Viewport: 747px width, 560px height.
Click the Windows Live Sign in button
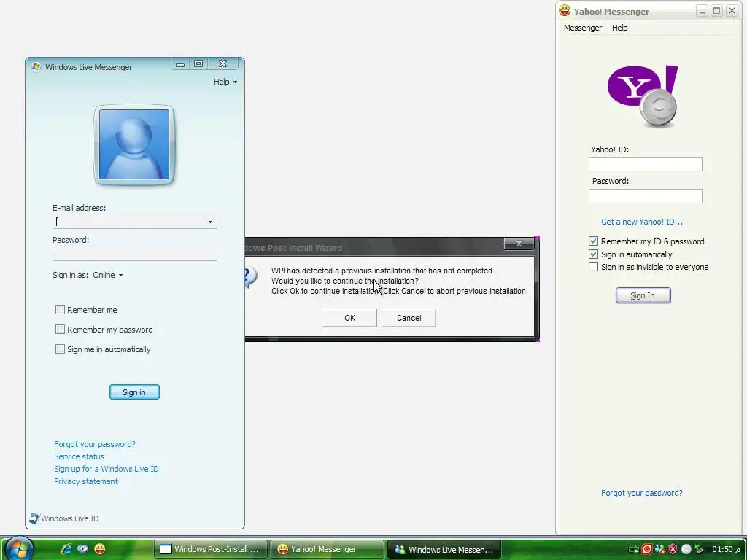pyautogui.click(x=134, y=392)
